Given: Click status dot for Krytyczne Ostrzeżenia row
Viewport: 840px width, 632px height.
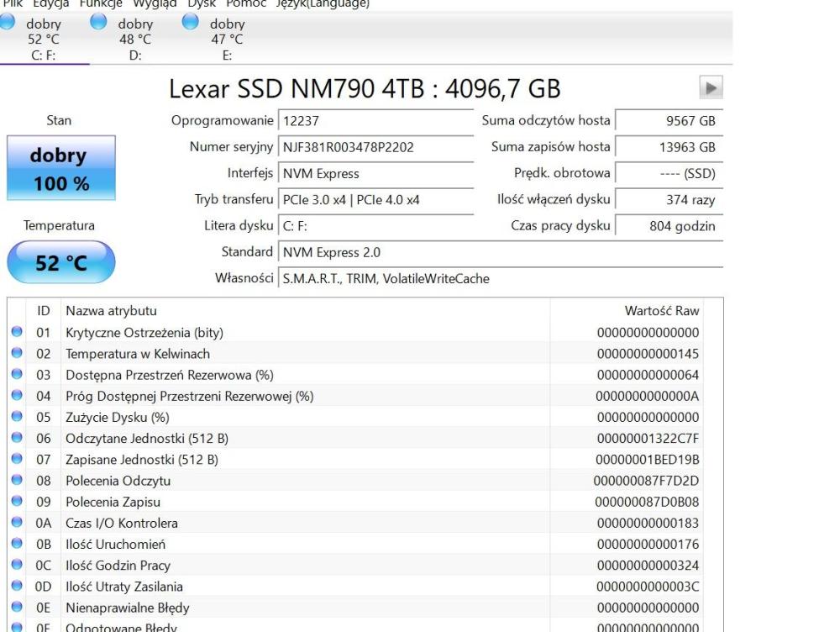Looking at the screenshot, I should [17, 333].
